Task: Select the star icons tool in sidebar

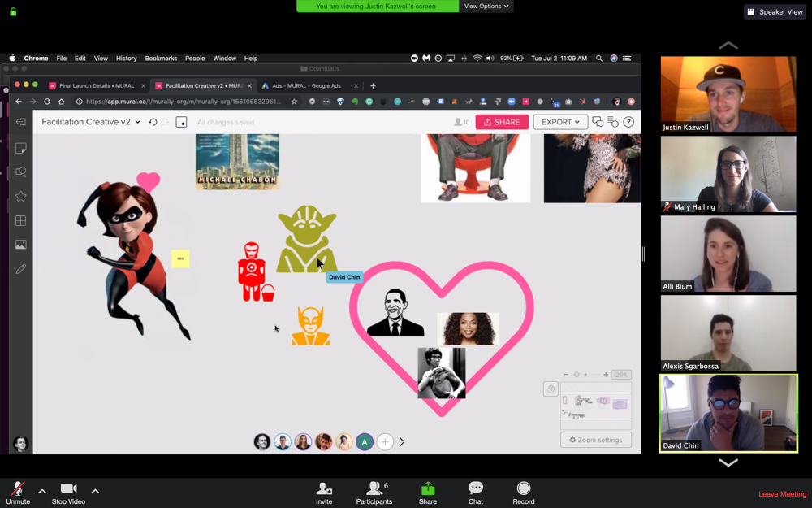Action: (x=21, y=196)
